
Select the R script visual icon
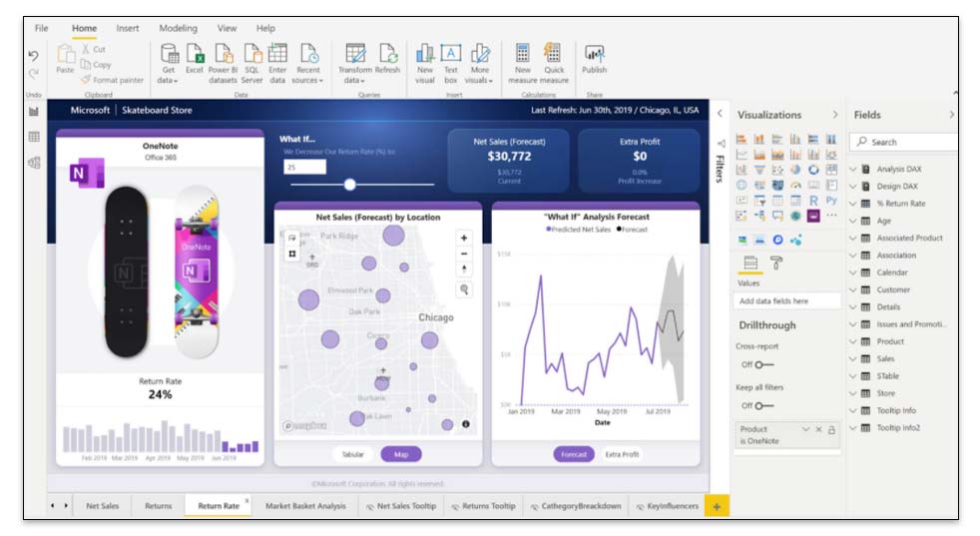[813, 201]
